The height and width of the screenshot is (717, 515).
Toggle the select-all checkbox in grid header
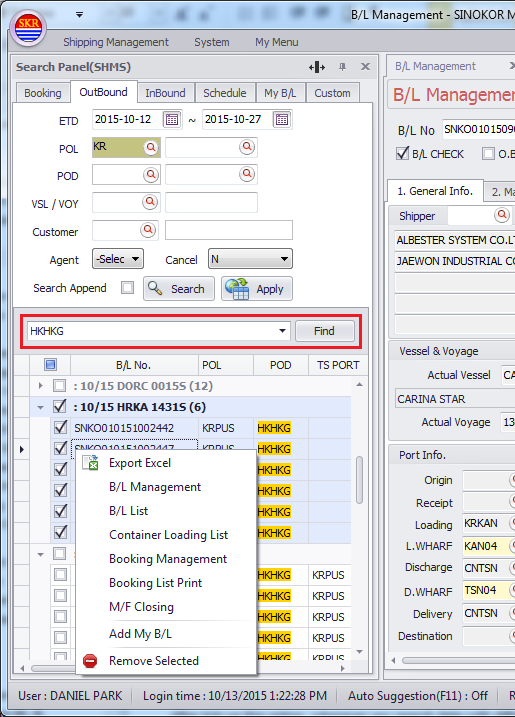point(50,364)
